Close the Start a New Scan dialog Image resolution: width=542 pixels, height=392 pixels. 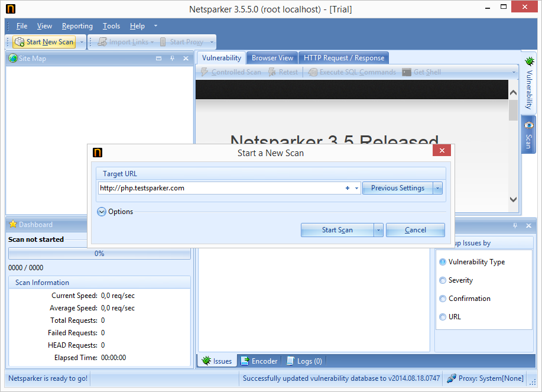[442, 150]
